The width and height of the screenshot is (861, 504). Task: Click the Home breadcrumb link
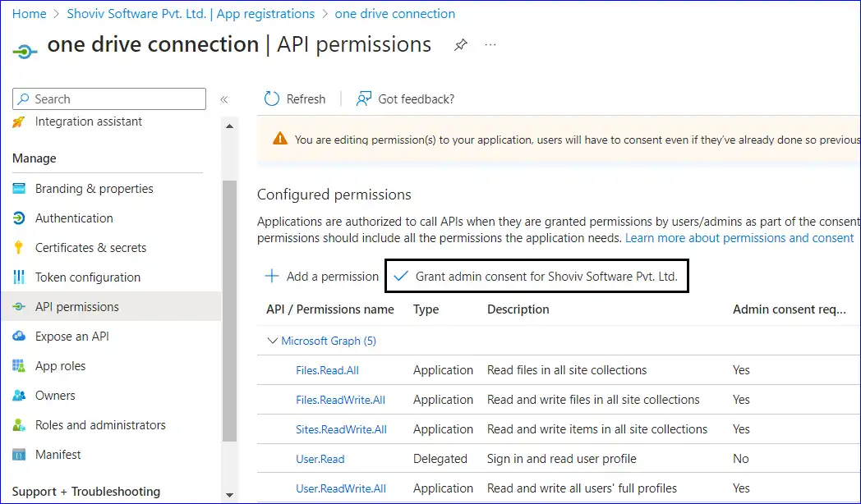29,14
